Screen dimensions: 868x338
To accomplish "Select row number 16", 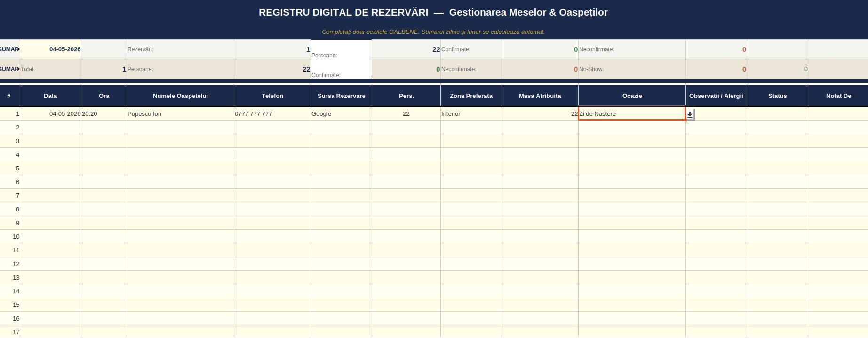I will coord(10,318).
